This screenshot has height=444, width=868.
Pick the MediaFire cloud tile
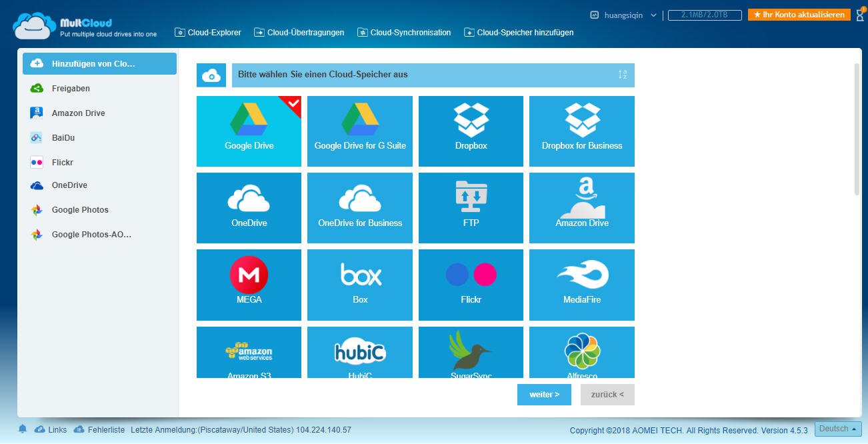coord(582,285)
